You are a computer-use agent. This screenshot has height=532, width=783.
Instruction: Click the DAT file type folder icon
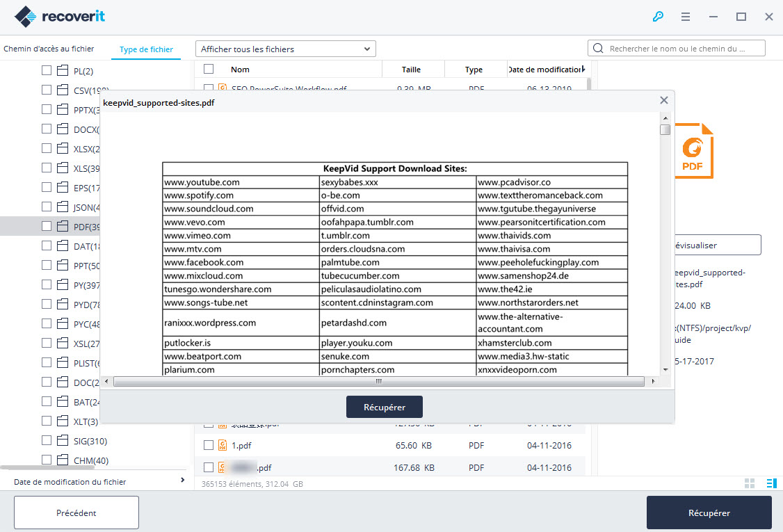tap(63, 245)
